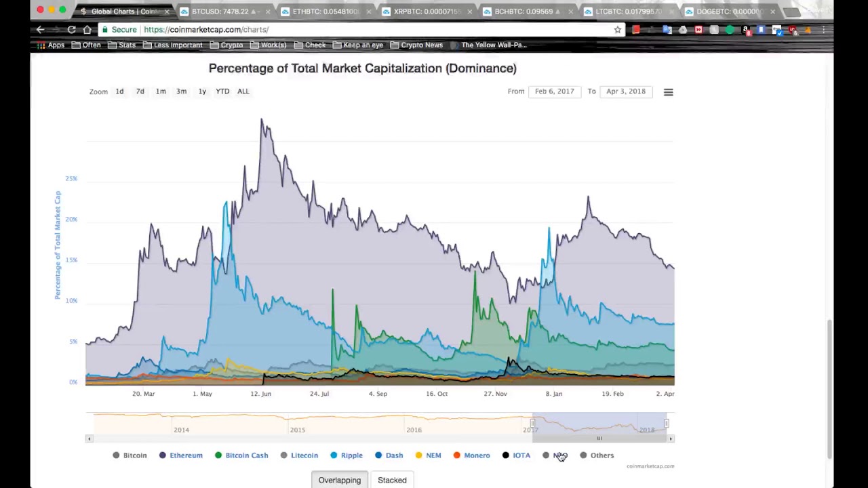Open the chart context menu hamburger icon
Screen dimensions: 868x488
[668, 91]
